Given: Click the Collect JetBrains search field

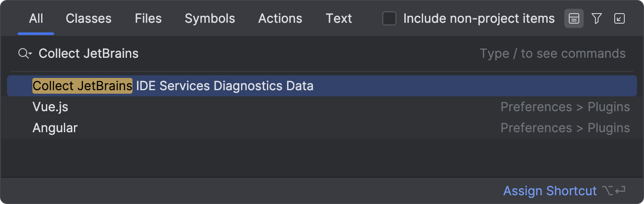Looking at the screenshot, I should click(x=258, y=53).
